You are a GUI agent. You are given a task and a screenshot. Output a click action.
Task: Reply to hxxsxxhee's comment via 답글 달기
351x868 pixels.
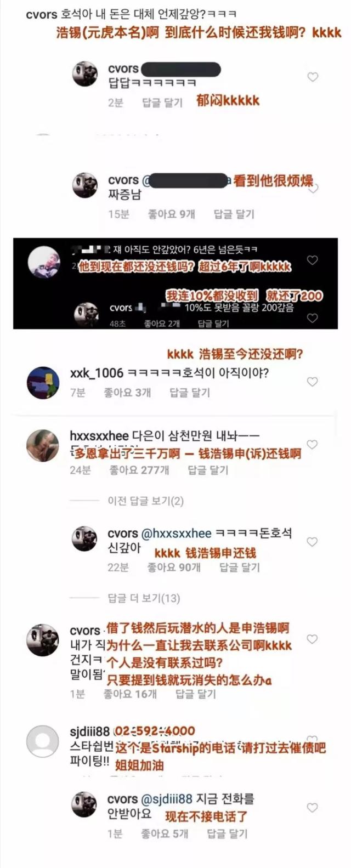(x=208, y=470)
